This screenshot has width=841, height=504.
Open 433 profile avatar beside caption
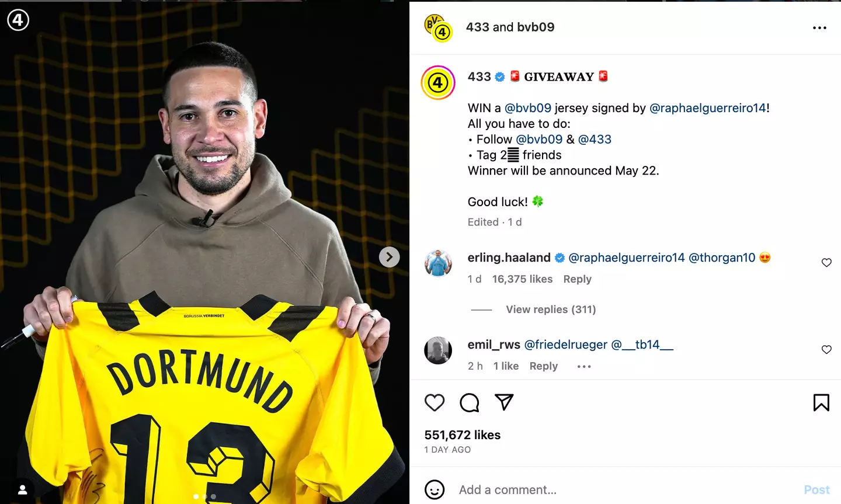point(438,82)
